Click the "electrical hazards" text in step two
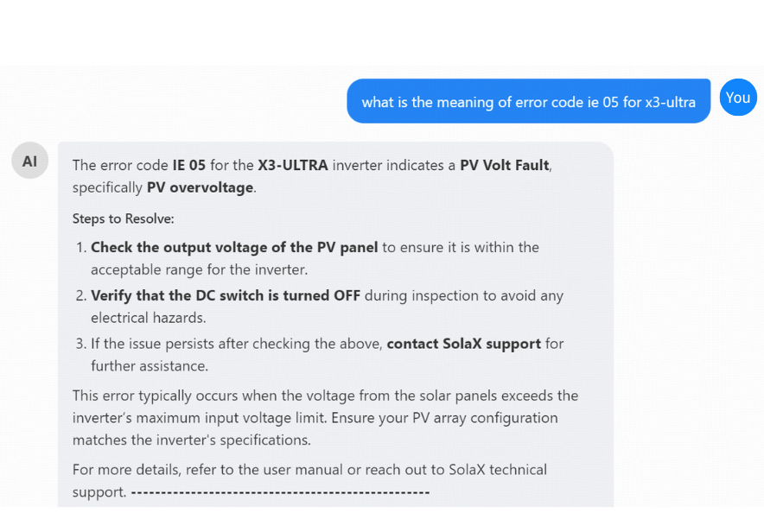The image size is (764, 532). pos(148,318)
